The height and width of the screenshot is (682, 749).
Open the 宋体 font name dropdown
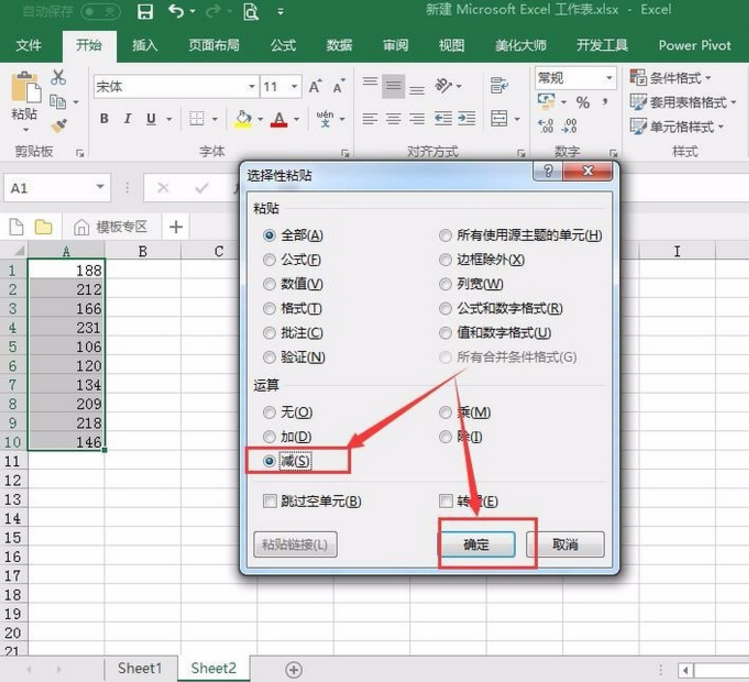251,87
